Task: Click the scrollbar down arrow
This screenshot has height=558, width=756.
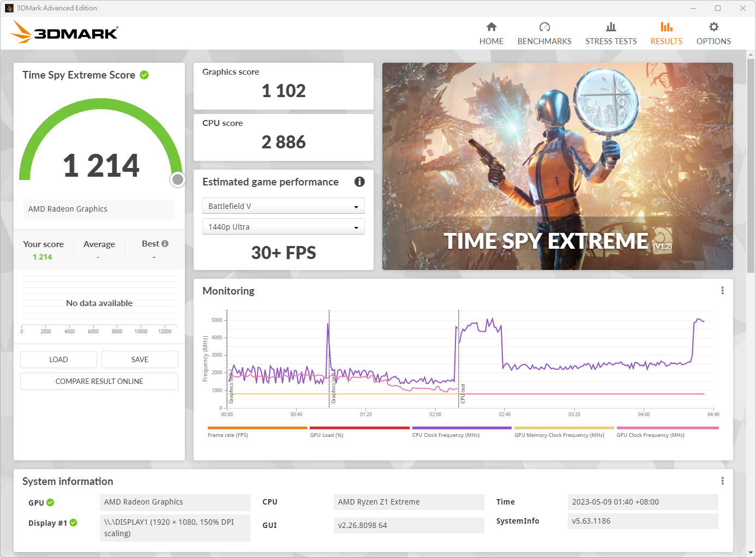Action: (x=751, y=553)
